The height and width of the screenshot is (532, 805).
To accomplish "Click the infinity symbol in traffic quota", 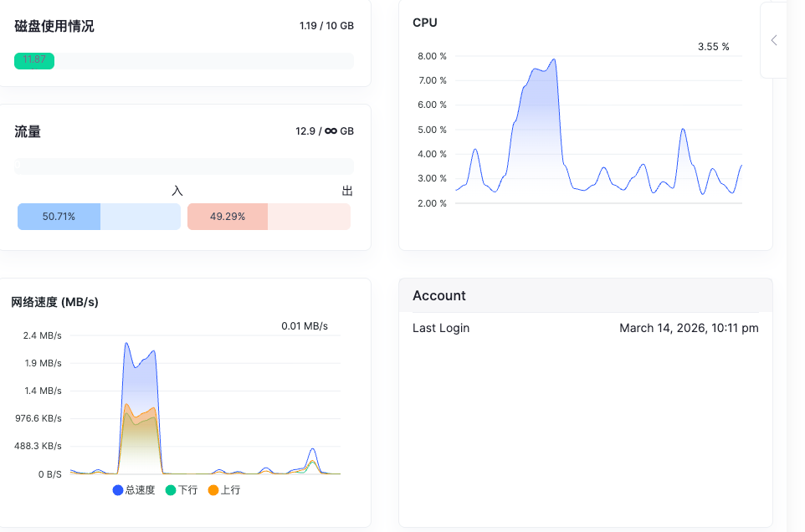I will [331, 130].
